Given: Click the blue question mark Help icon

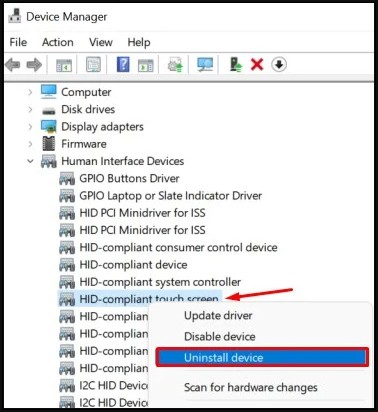Looking at the screenshot, I should click(x=123, y=64).
